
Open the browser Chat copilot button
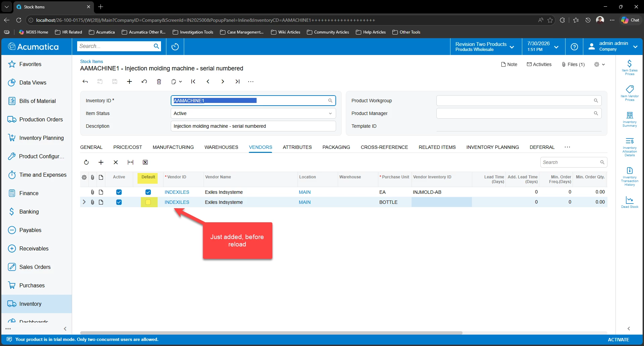pyautogui.click(x=630, y=20)
